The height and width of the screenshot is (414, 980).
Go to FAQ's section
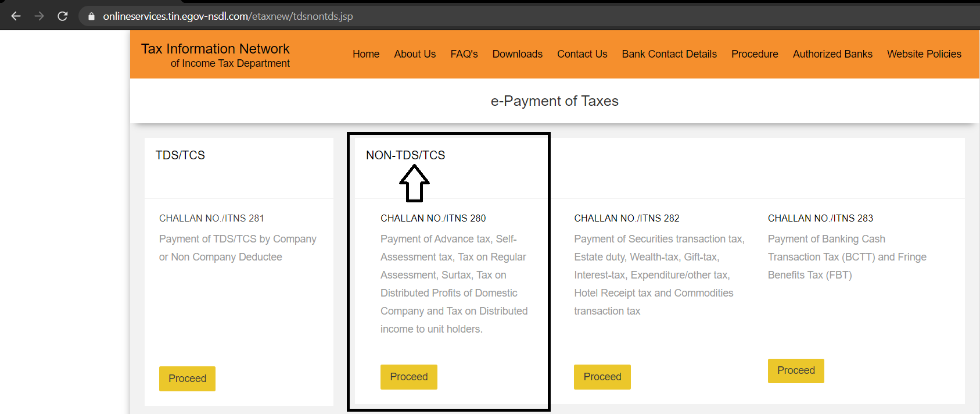(x=464, y=54)
